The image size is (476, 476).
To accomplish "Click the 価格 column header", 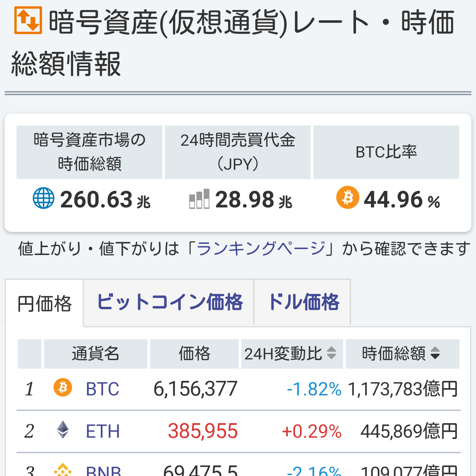I will [194, 354].
